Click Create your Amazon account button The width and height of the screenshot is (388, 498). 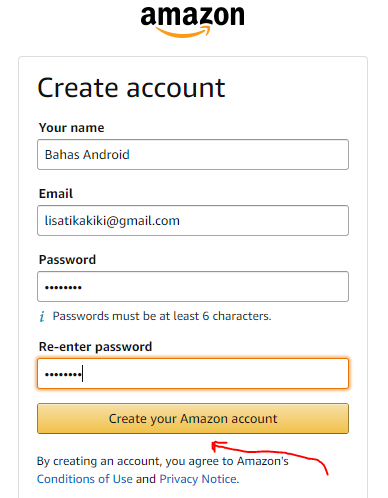pyautogui.click(x=193, y=418)
